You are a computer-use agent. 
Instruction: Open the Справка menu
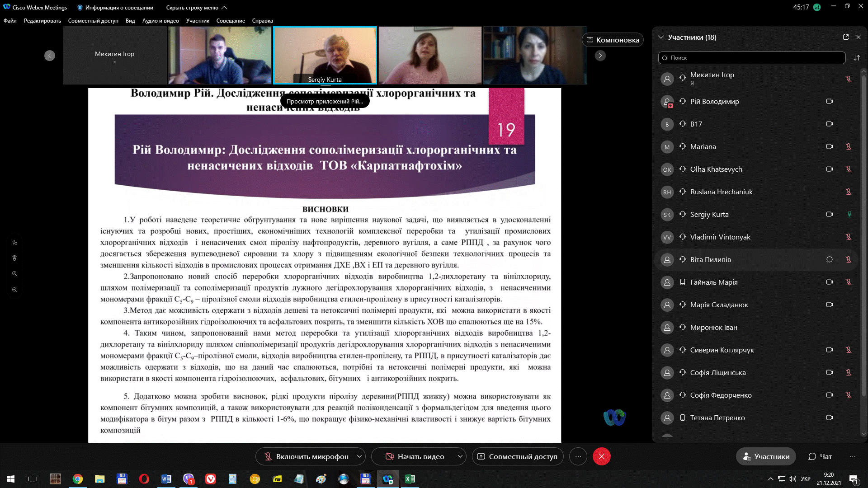pyautogui.click(x=262, y=21)
